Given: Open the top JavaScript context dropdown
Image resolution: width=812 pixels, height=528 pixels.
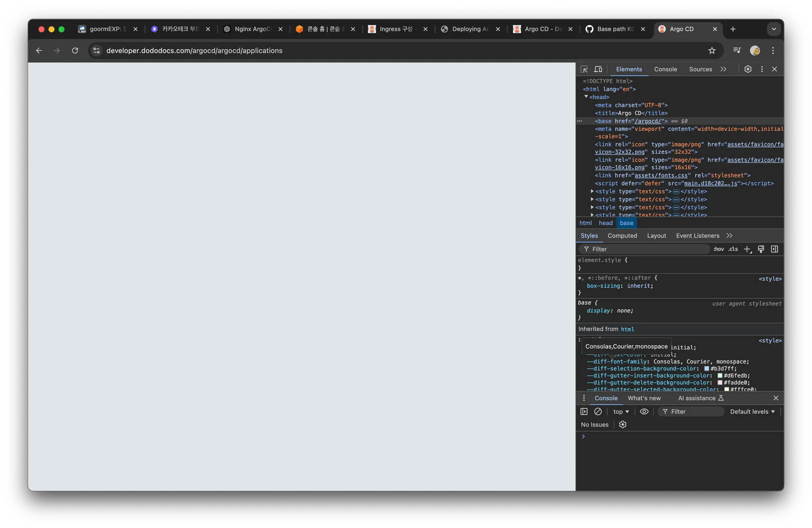Looking at the screenshot, I should 621,411.
